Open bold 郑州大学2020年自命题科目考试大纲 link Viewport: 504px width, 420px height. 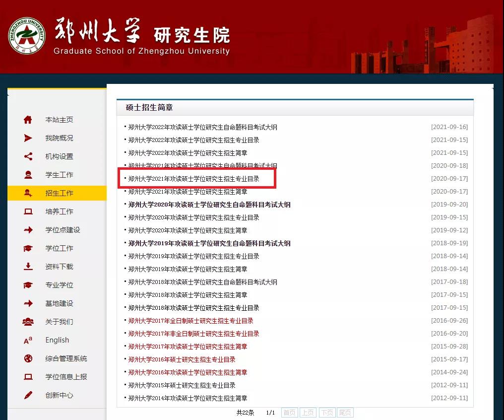pos(209,205)
